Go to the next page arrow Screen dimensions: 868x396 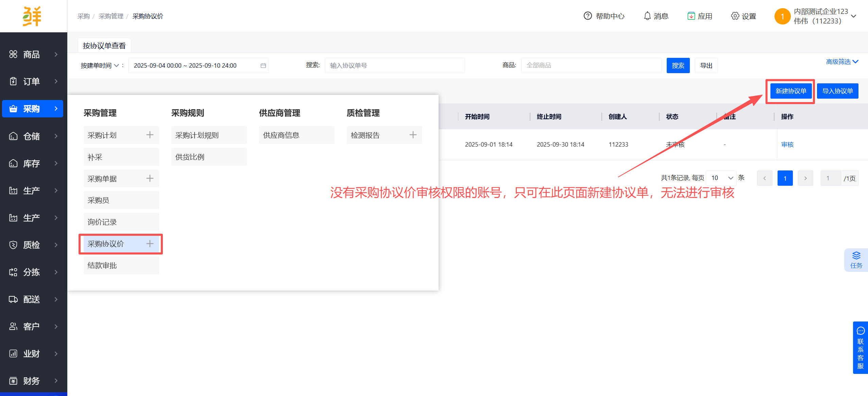pyautogui.click(x=805, y=178)
